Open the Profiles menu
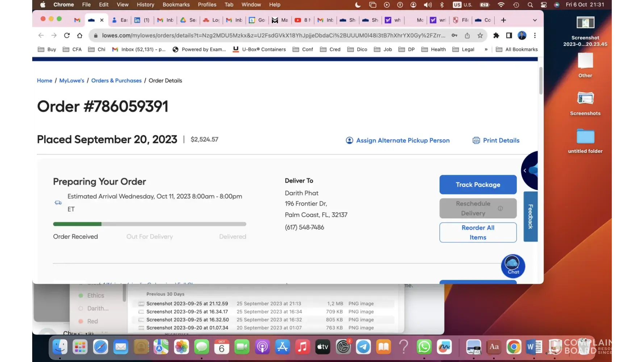Viewport: 644px width, 362px height. coord(207,5)
